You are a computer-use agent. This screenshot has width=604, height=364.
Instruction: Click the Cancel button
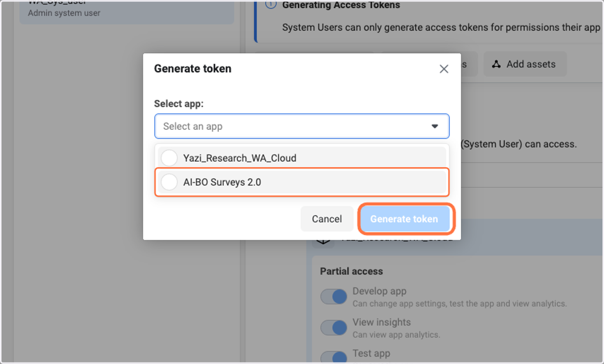[x=327, y=219]
